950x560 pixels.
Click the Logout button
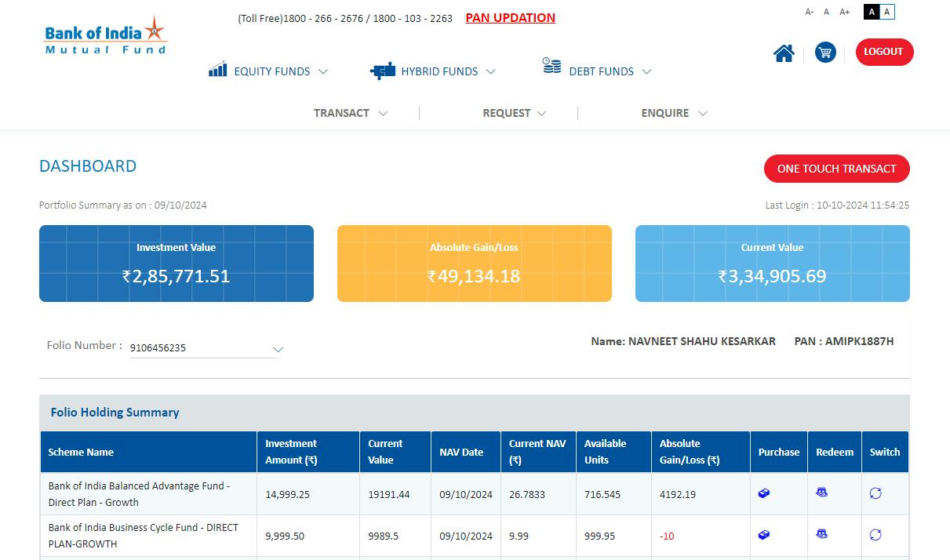pos(884,52)
